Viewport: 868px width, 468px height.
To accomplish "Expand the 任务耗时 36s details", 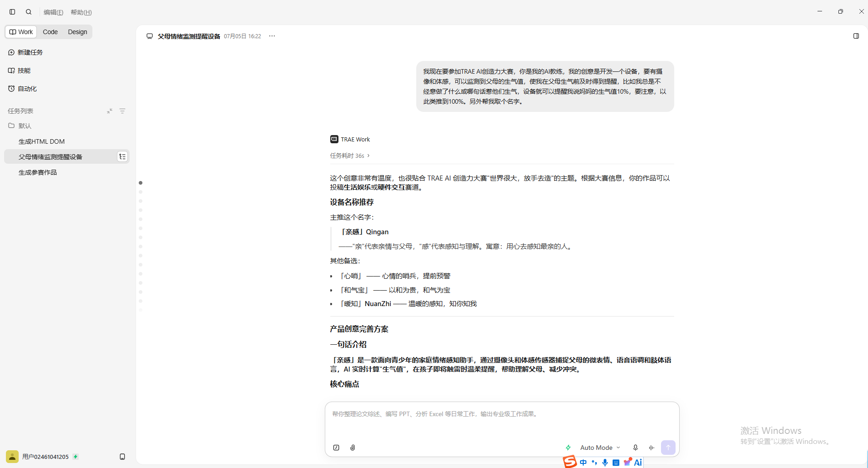I will pyautogui.click(x=350, y=156).
